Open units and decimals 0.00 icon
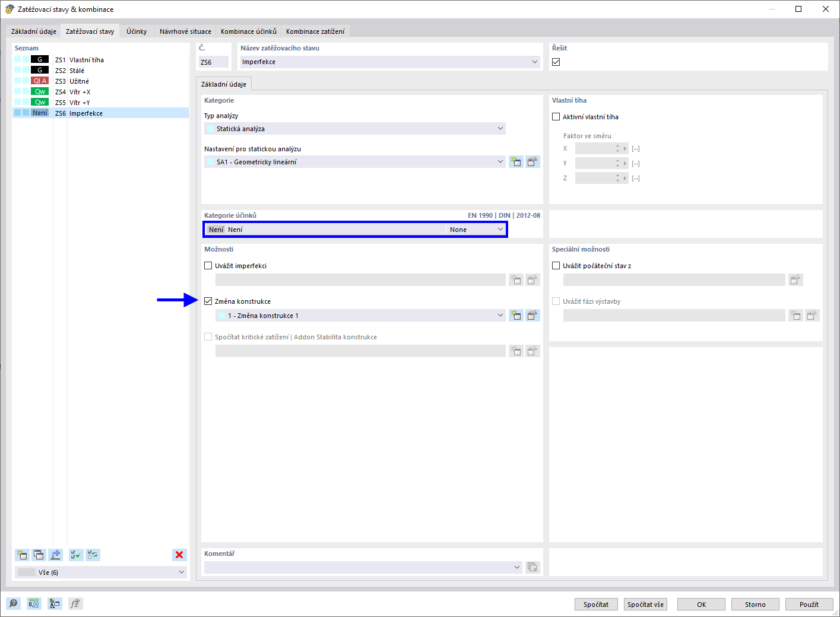 point(34,604)
